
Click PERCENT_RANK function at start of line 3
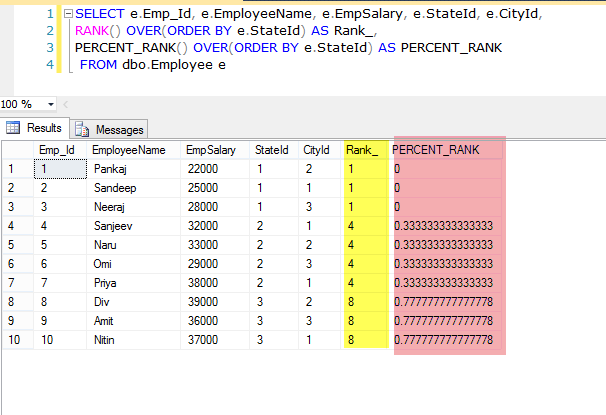(x=126, y=48)
